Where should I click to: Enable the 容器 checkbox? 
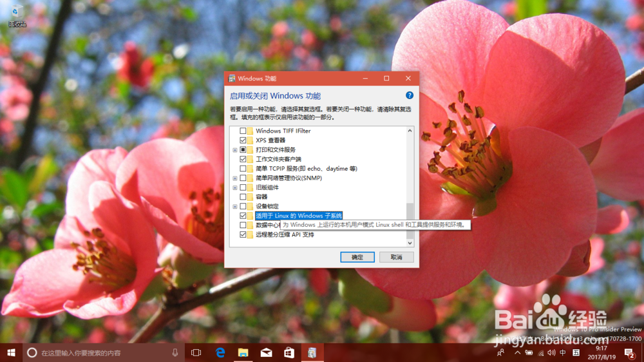[x=243, y=197]
